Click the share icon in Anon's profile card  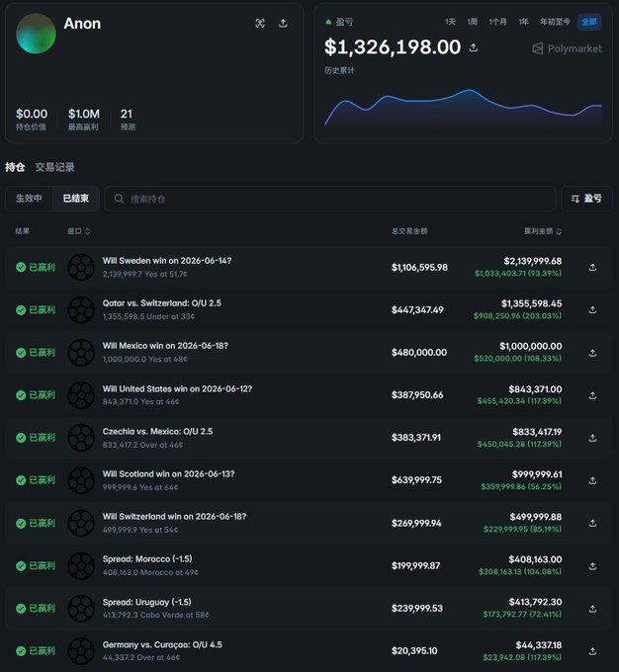pos(283,23)
